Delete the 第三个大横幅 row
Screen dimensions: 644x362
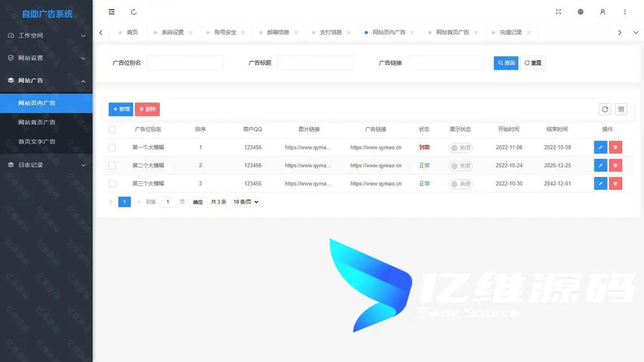(x=616, y=184)
